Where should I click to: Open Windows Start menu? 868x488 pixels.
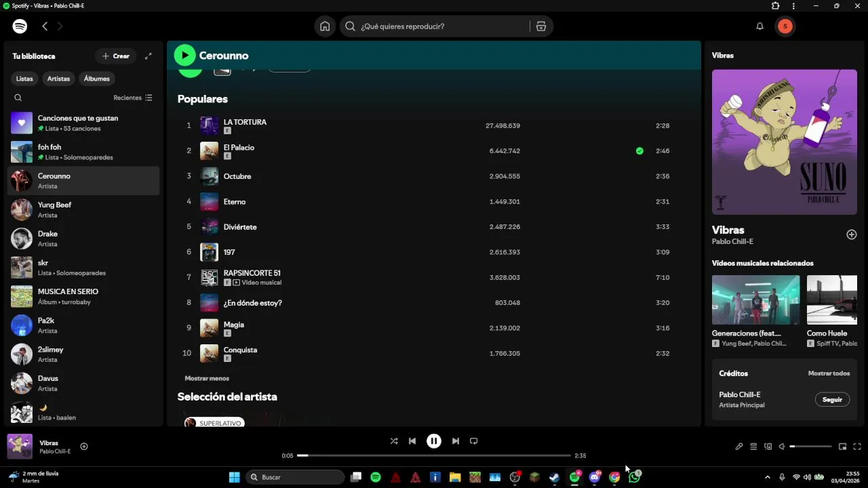pyautogui.click(x=234, y=477)
